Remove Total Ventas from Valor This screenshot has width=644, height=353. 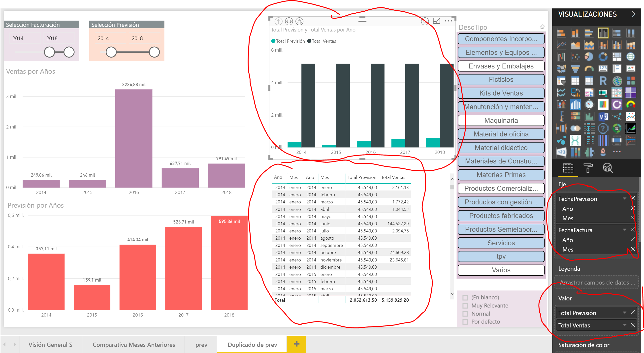[x=633, y=325]
